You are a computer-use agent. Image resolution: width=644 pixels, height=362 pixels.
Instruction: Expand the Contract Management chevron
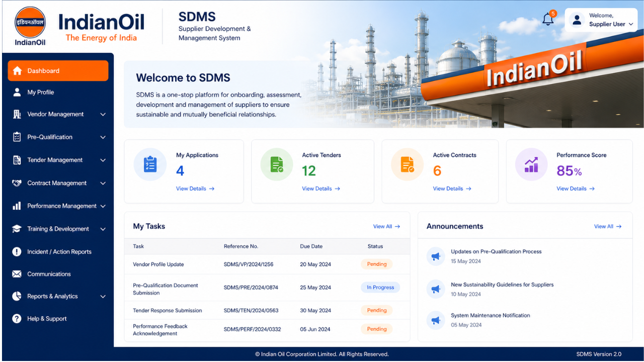coord(103,184)
